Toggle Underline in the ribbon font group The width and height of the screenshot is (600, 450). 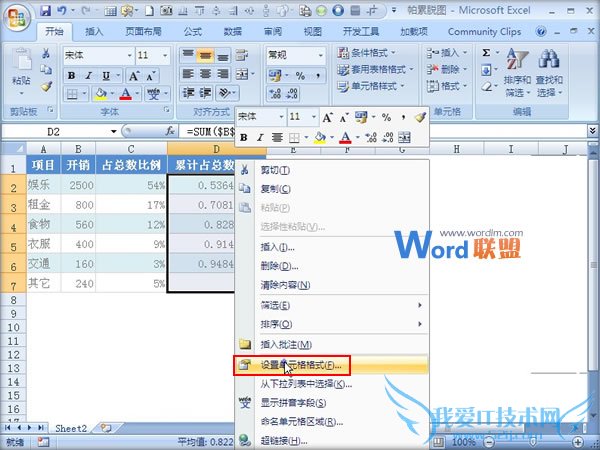point(106,75)
